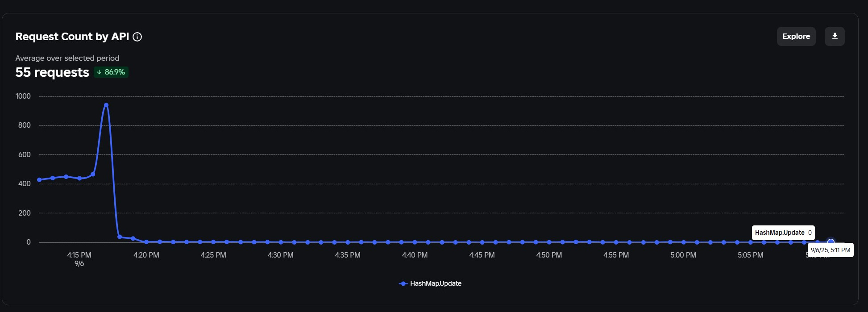This screenshot has width=868, height=312.
Task: Click the 5:00 PM axis label
Action: click(683, 255)
